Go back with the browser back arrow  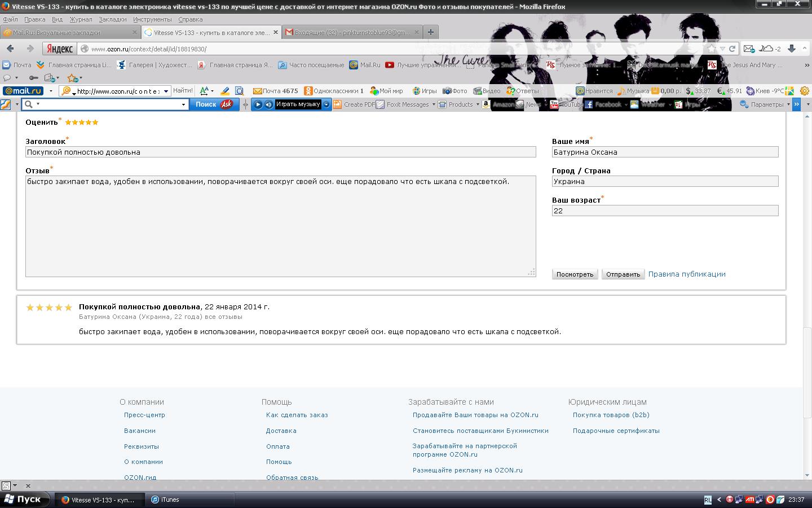point(10,49)
